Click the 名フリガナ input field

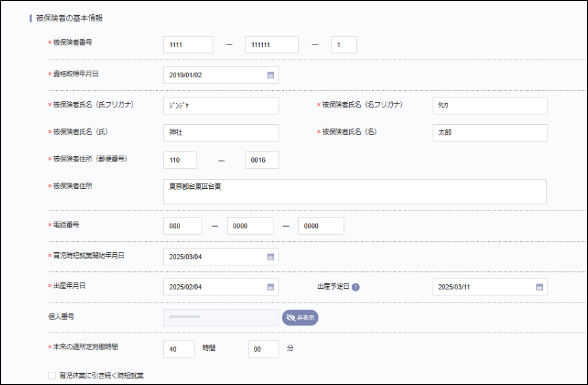(490, 106)
